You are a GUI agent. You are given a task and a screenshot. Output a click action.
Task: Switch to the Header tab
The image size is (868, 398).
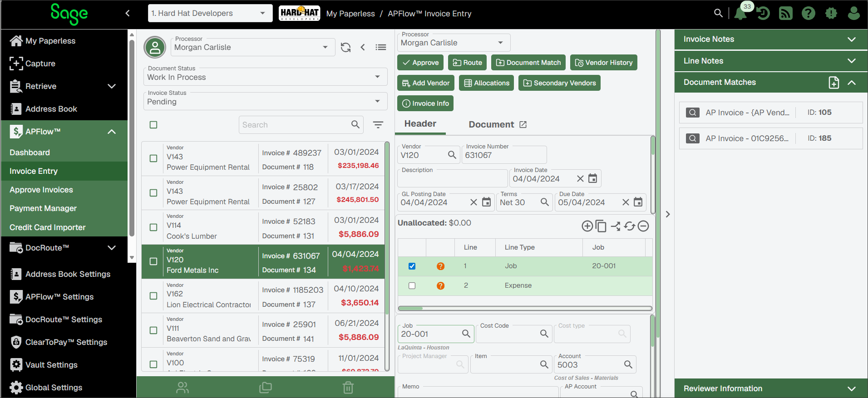pyautogui.click(x=420, y=124)
